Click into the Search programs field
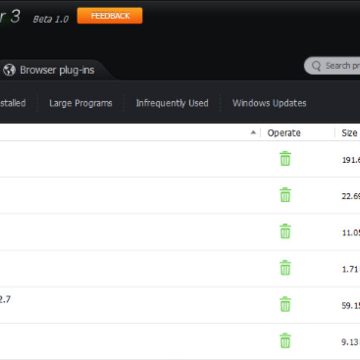 click(x=333, y=66)
